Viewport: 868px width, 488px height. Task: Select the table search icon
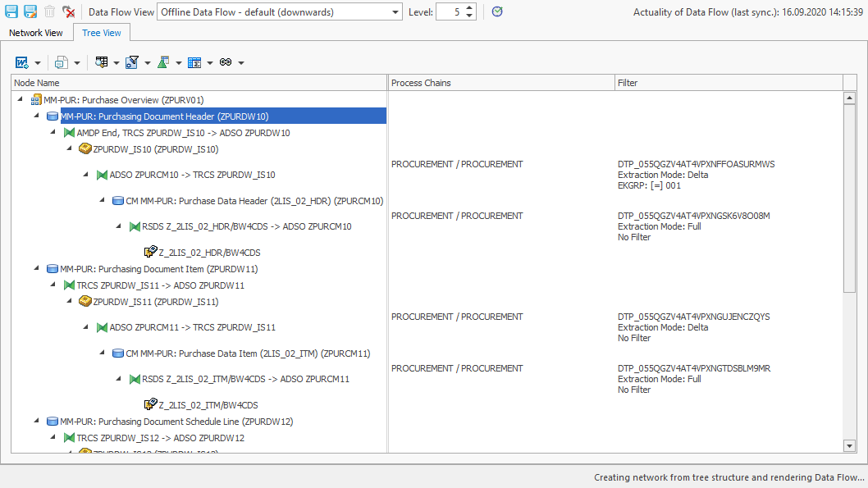(x=100, y=62)
